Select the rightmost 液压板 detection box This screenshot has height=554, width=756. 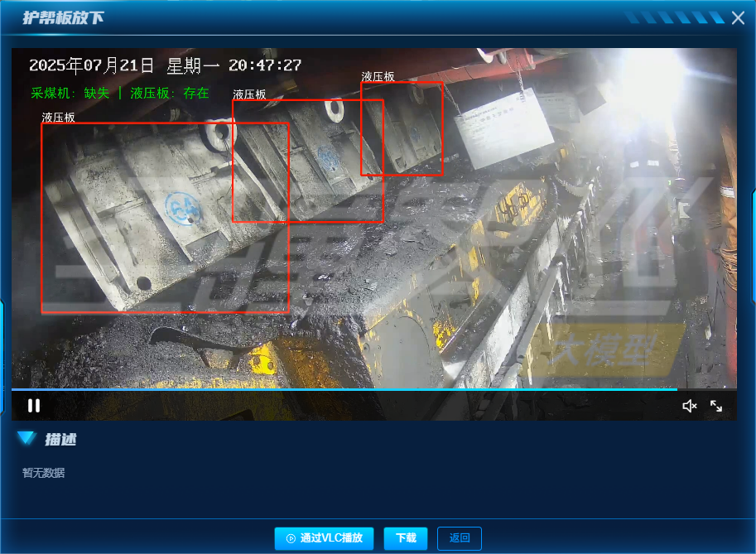coord(402,128)
